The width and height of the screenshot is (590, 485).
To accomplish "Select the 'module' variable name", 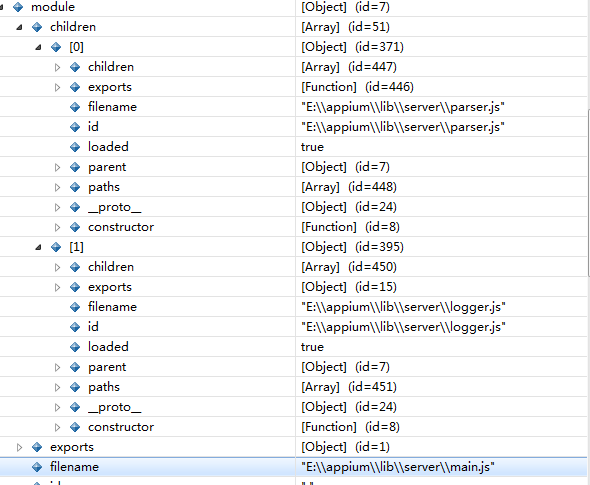I will 53,7.
